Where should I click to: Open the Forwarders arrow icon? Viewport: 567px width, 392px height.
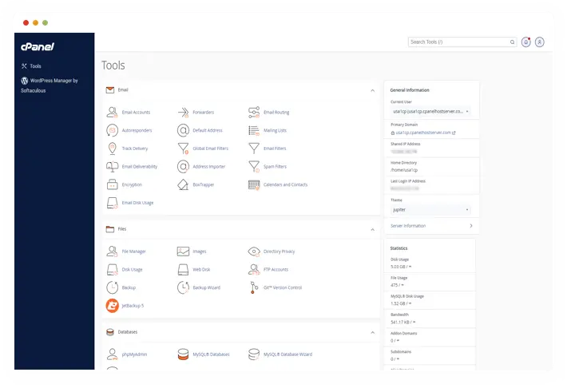pyautogui.click(x=183, y=112)
